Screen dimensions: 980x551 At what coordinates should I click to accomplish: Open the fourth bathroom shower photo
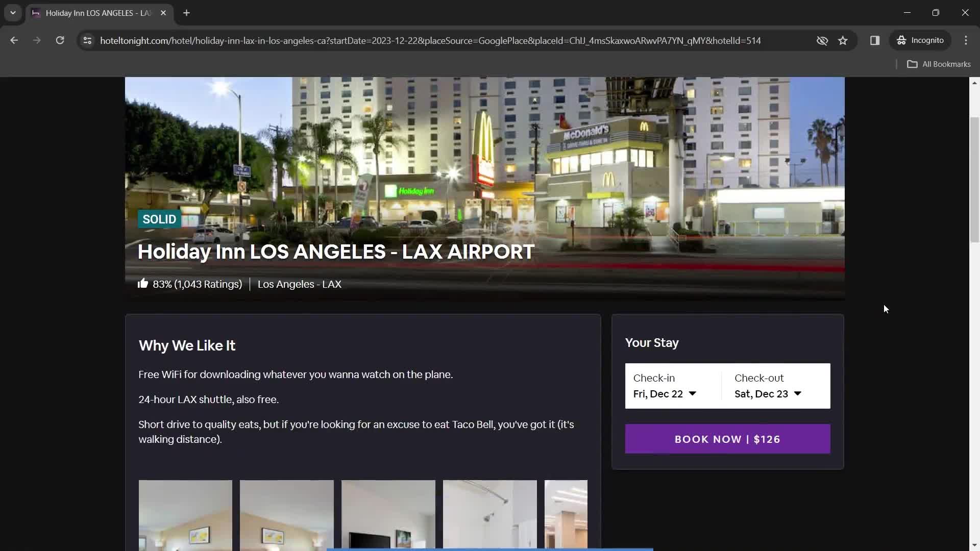(490, 514)
